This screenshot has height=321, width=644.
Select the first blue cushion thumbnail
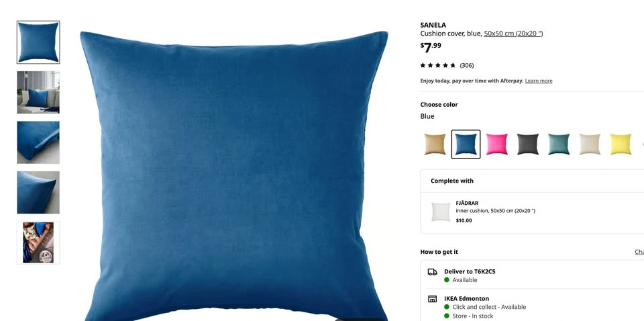point(38,42)
